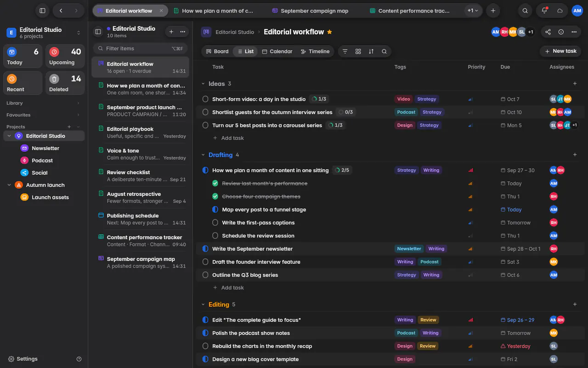Open 0/3 progress of 'Shortlist guests' task
This screenshot has height=368, width=588.
[345, 112]
